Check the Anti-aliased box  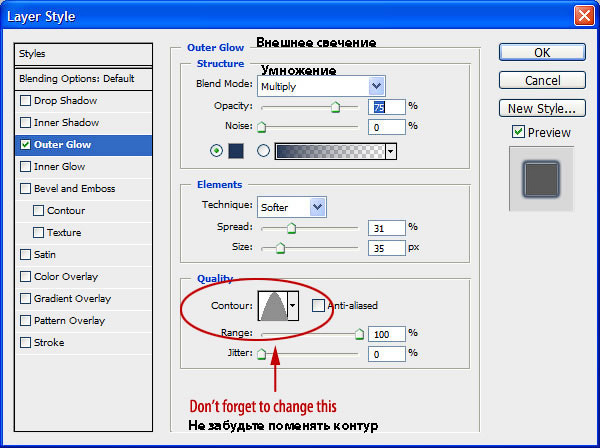[318, 306]
